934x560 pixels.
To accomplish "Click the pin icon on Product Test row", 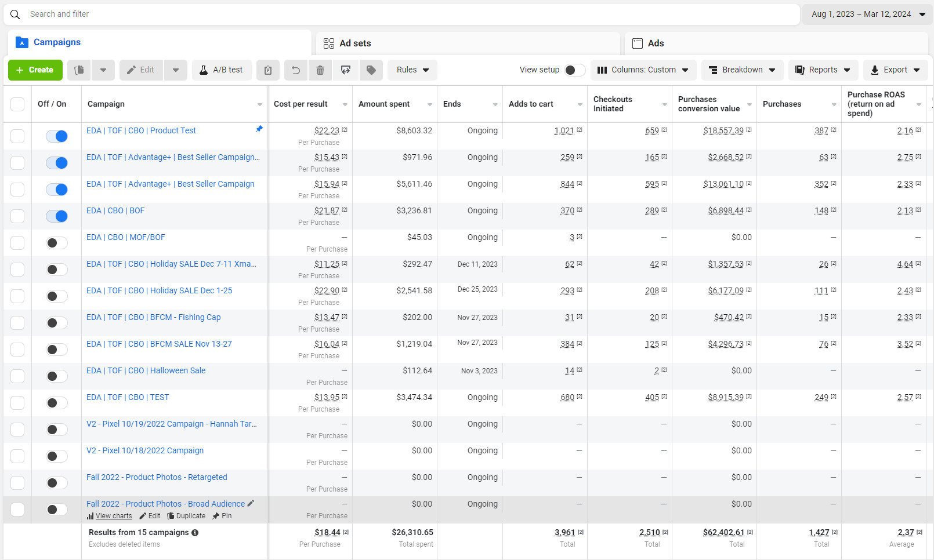I will point(259,129).
